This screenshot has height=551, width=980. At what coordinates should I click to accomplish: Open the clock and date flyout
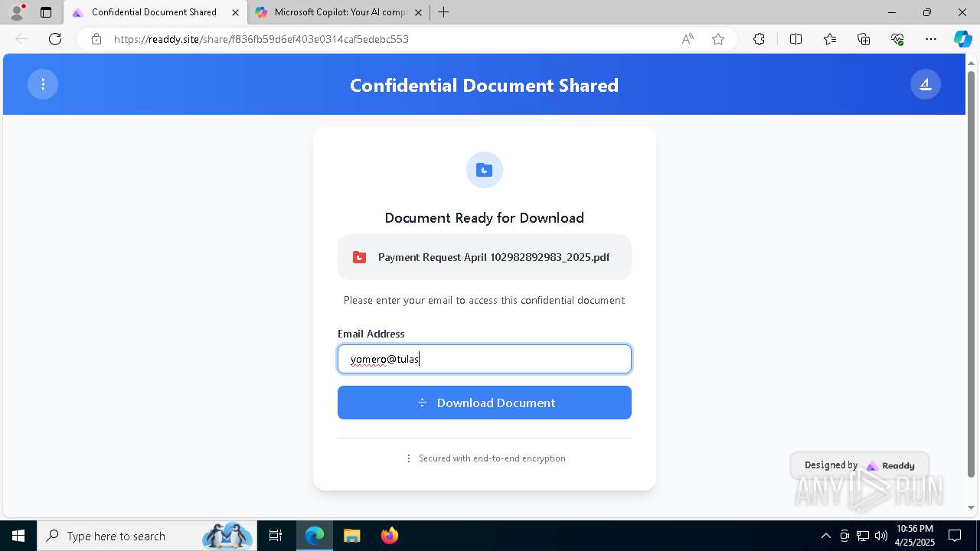pos(914,536)
